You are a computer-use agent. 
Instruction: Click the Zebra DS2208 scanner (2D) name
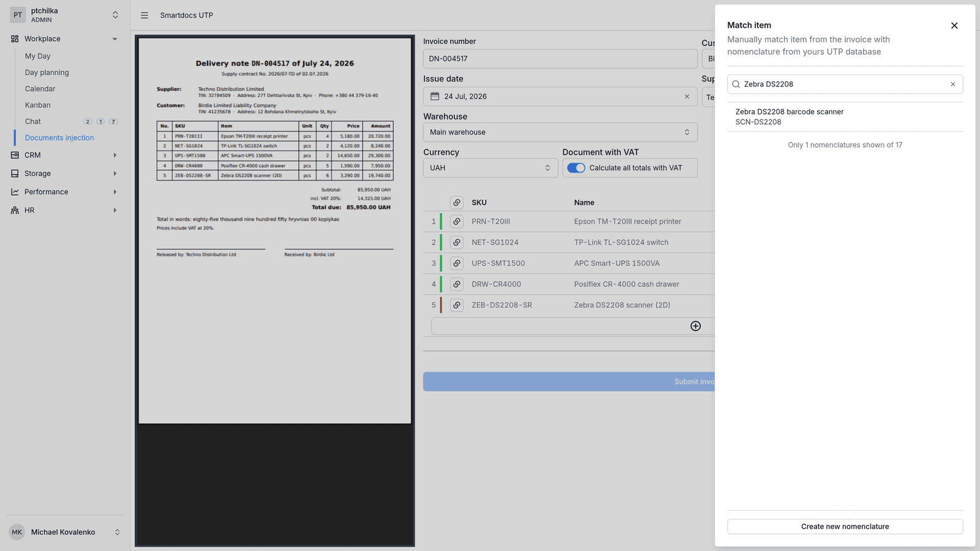(622, 305)
